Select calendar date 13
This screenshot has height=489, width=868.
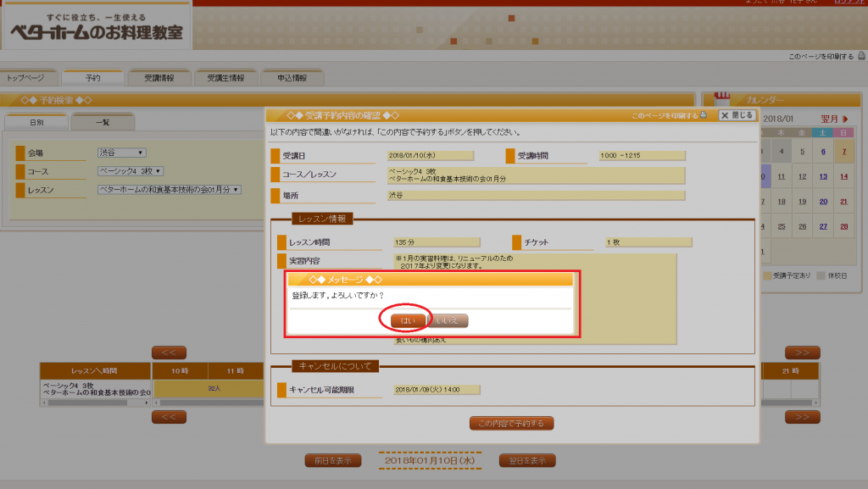(x=823, y=176)
